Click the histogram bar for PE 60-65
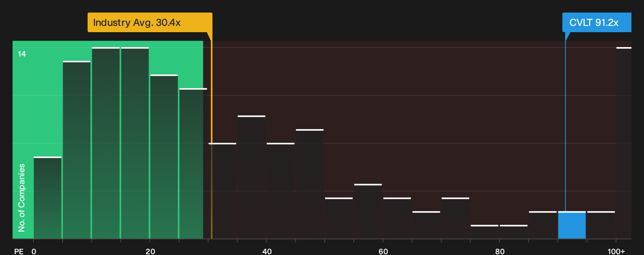Screen dimensions: 644x255 (397, 218)
